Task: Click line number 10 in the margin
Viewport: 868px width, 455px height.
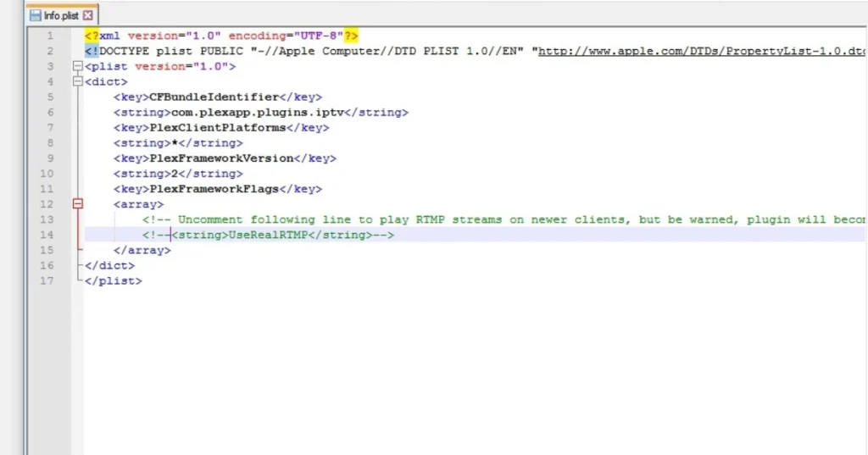Action: 47,174
